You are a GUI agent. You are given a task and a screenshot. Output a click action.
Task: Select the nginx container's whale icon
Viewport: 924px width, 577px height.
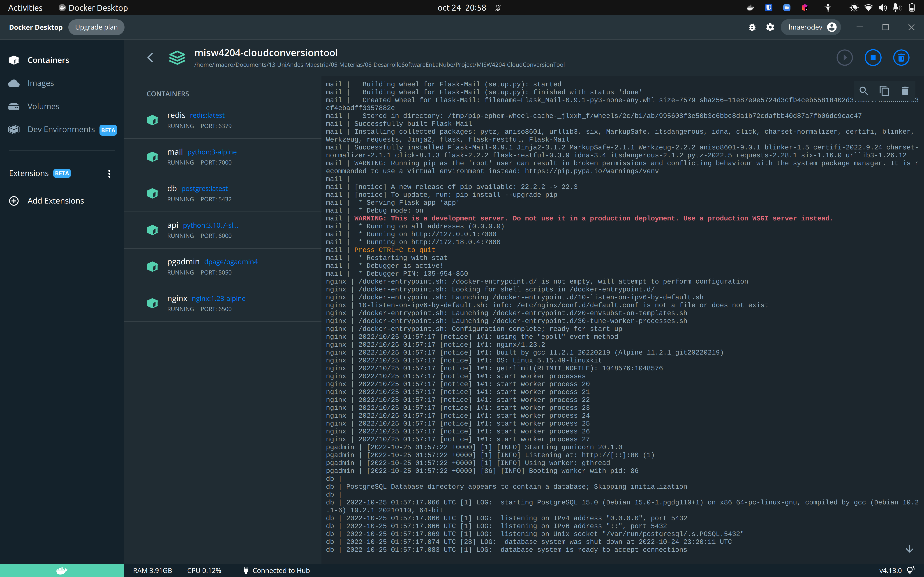152,303
